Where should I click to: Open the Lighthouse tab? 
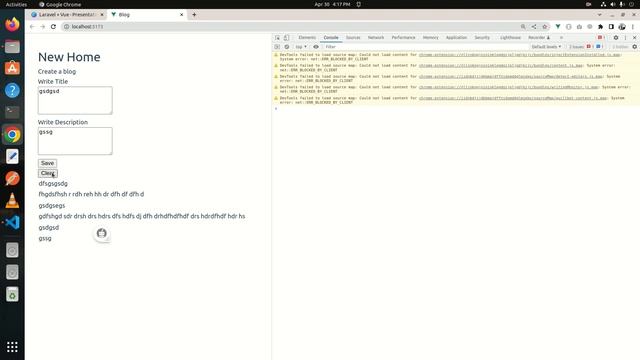click(x=510, y=38)
